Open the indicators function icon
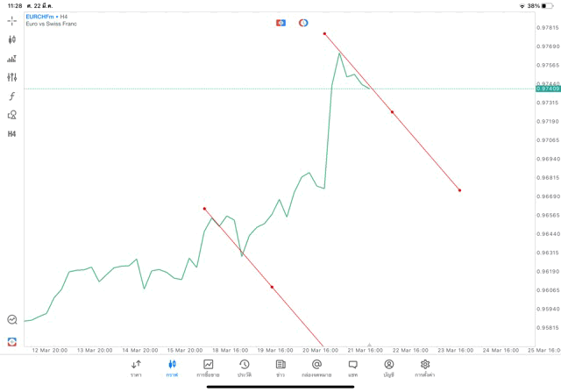The image size is (561, 392). 12,96
